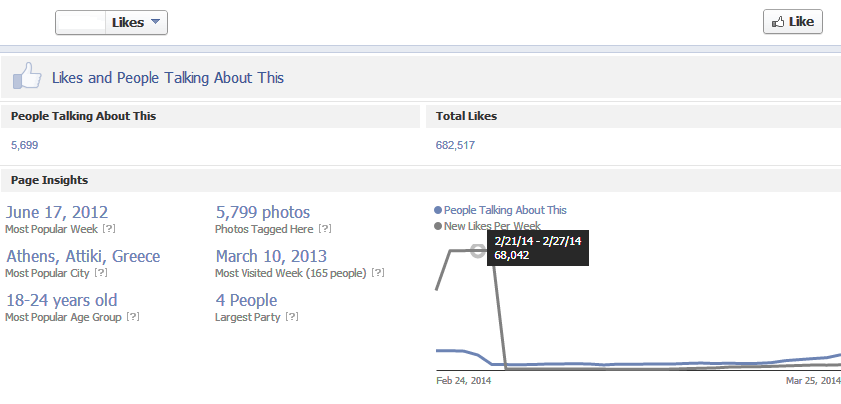The width and height of the screenshot is (841, 404).
Task: Click the Like button with thumbs-up icon
Action: click(793, 21)
